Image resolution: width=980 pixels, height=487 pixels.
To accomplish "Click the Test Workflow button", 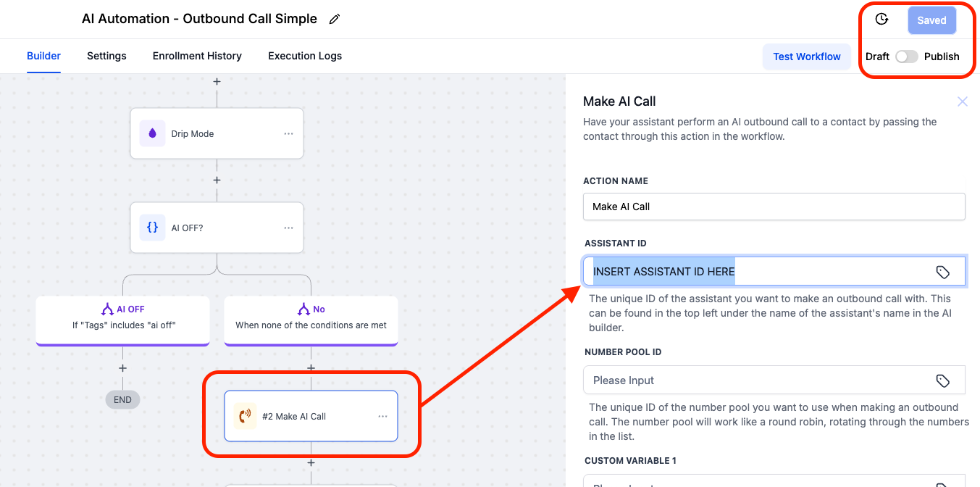I will (x=807, y=57).
